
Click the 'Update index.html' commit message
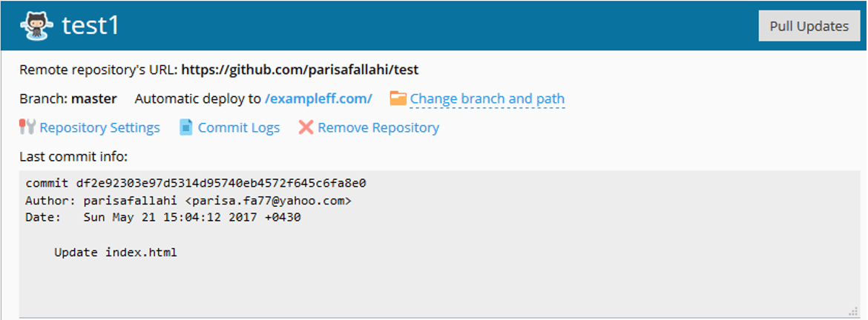115,253
